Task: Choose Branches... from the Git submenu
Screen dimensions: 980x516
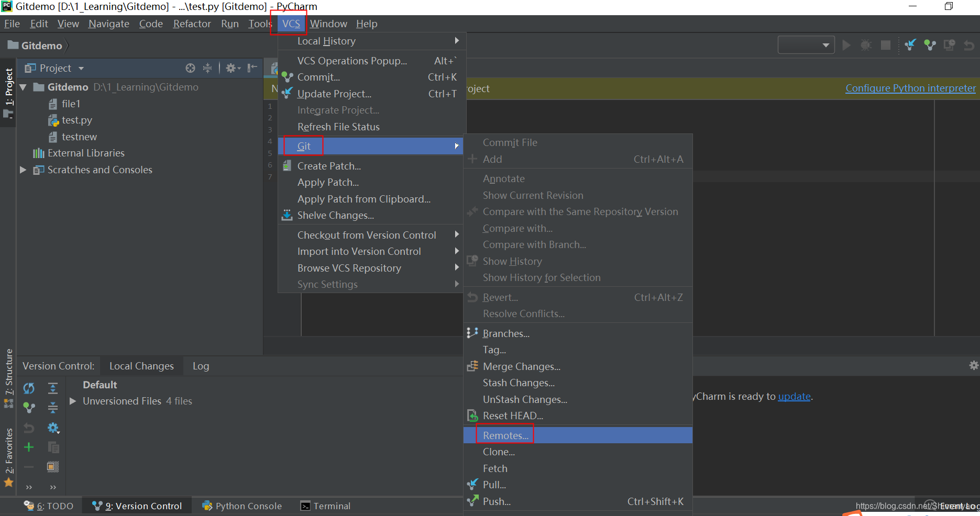Action: click(x=578, y=333)
